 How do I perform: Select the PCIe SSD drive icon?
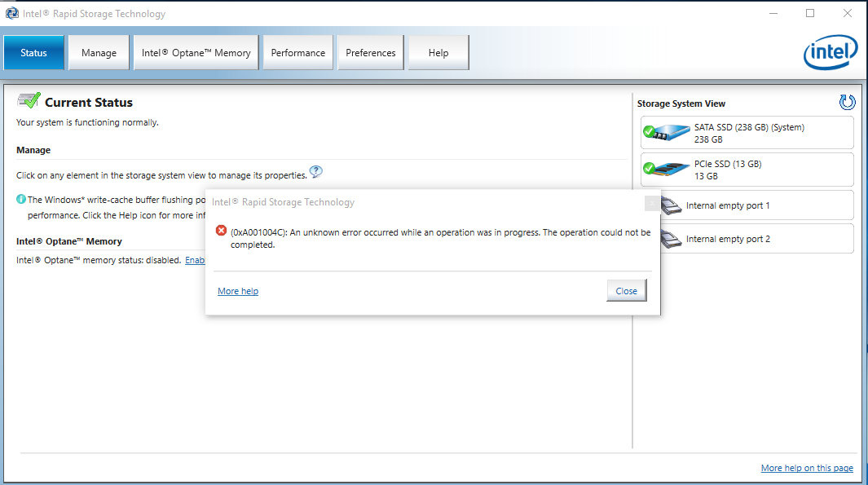[x=668, y=169]
